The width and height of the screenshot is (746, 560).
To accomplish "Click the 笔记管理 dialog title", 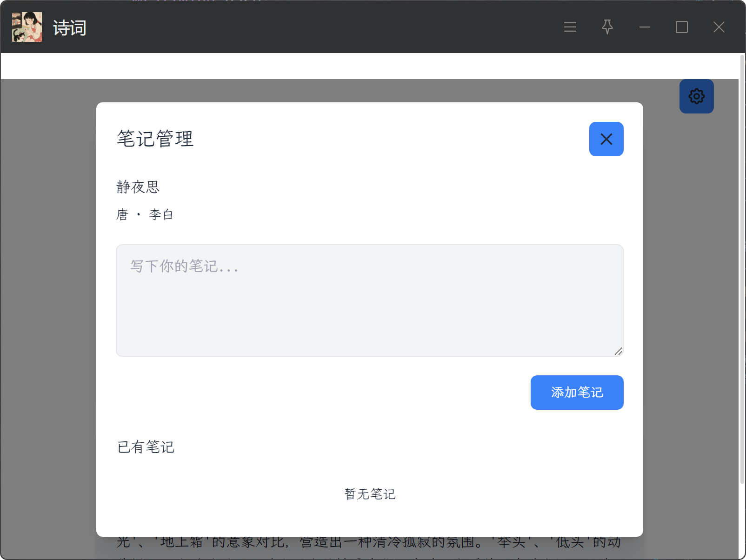I will (x=155, y=139).
